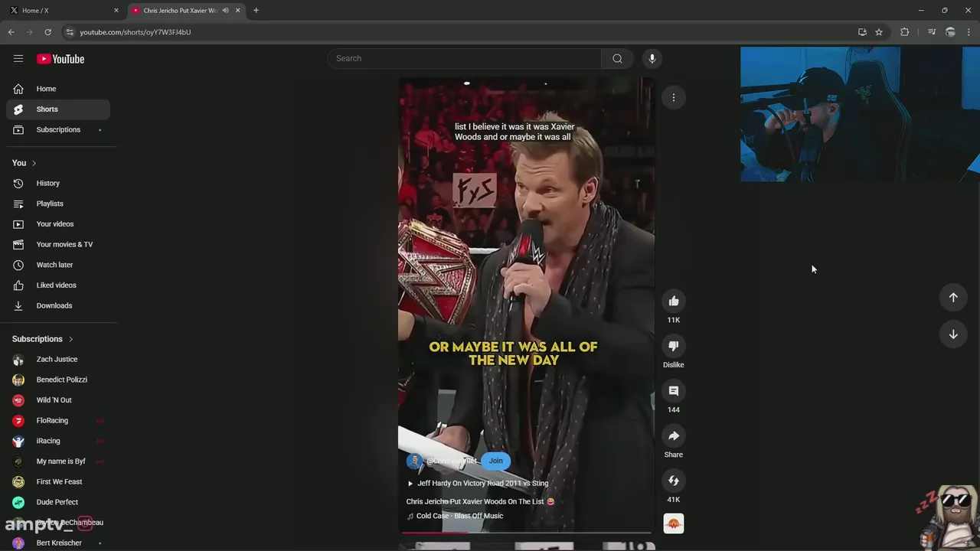The width and height of the screenshot is (980, 551).
Task: Like the Short with thumbs-up icon
Action: tap(674, 301)
